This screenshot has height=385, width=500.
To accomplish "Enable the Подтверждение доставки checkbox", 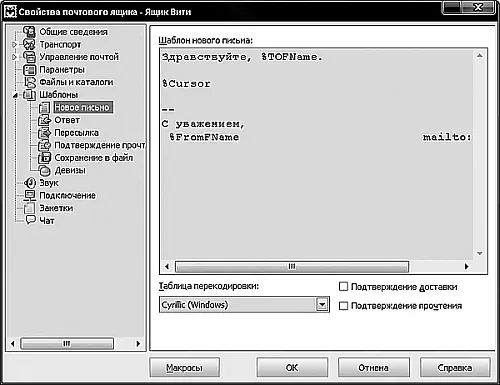I will point(343,286).
